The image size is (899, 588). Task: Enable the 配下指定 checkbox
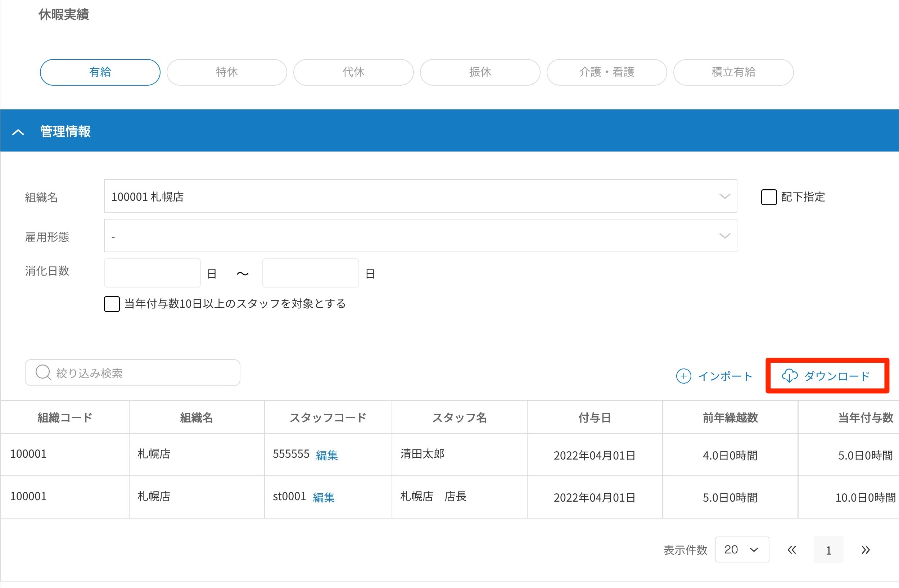pos(768,197)
